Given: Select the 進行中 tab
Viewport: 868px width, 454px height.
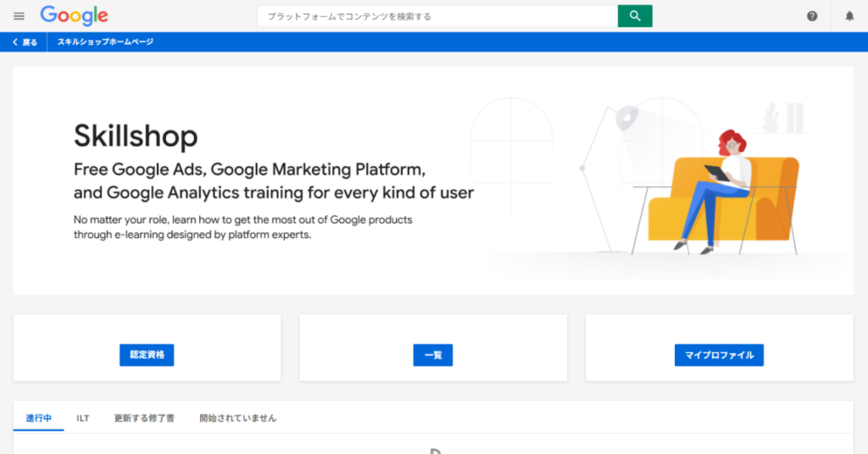Looking at the screenshot, I should pos(39,418).
